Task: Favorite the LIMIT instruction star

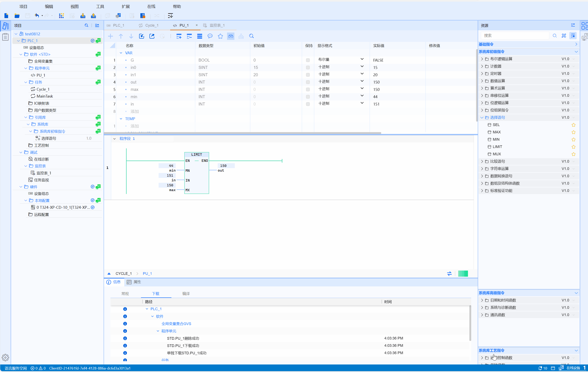Action: [x=573, y=147]
